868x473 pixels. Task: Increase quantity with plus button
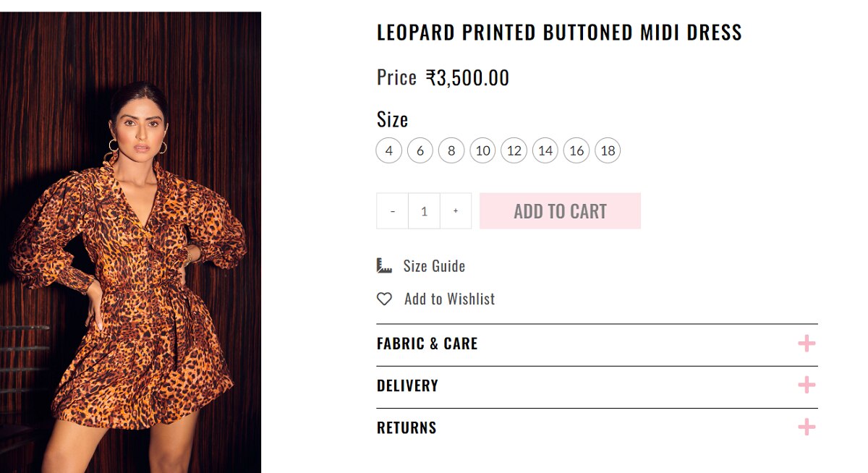456,211
